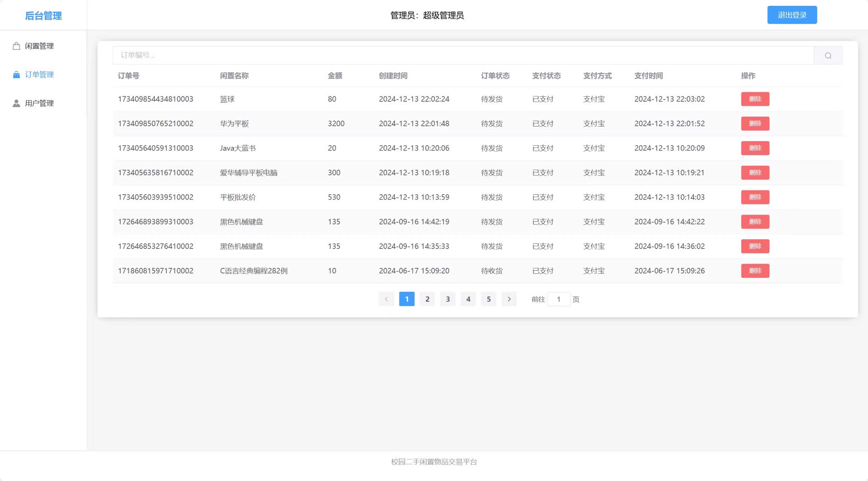This screenshot has width=868, height=481.
Task: Click the previous page left arrow
Action: 386,299
